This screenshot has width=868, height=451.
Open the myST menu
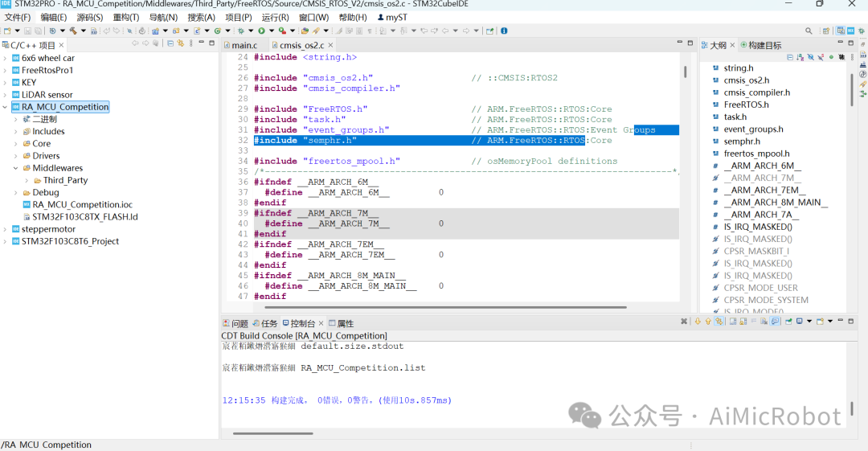pos(392,17)
